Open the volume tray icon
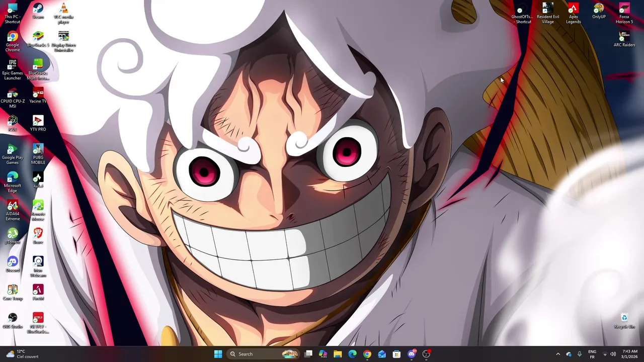 [x=613, y=354]
